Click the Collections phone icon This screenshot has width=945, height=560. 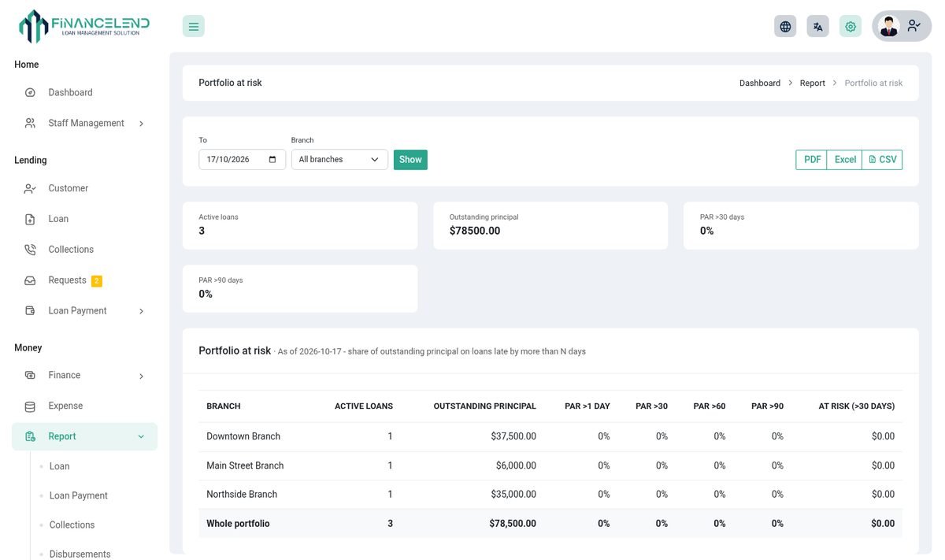[x=30, y=250]
